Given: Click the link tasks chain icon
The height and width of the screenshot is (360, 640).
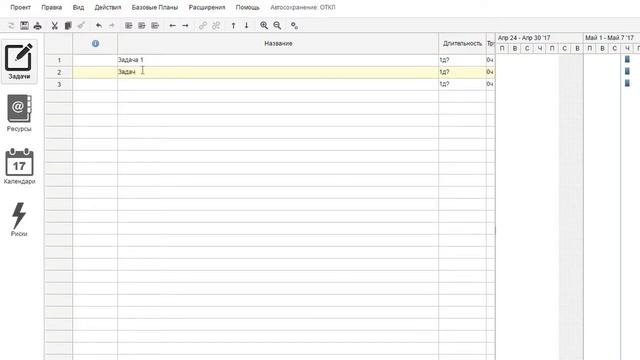Looking at the screenshot, I should click(x=202, y=26).
